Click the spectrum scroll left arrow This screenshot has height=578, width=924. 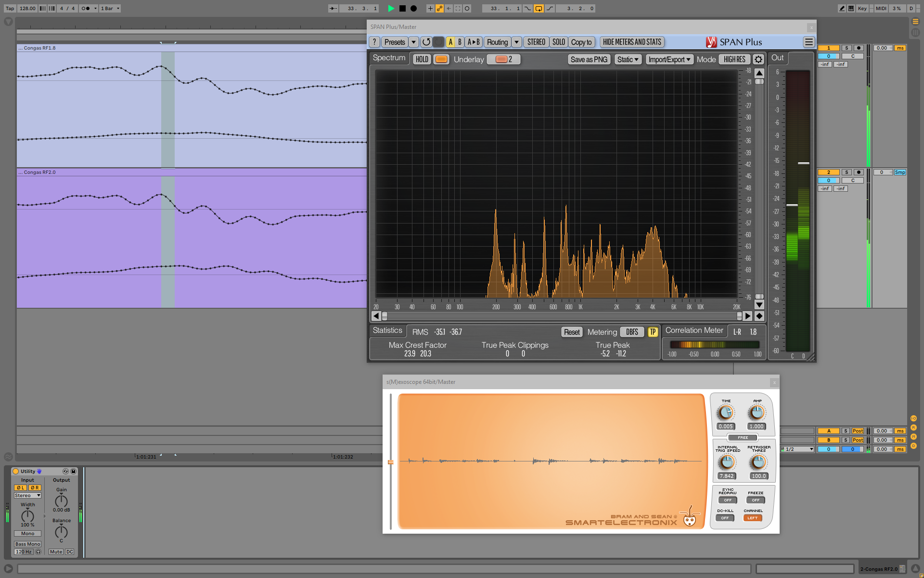coord(376,316)
